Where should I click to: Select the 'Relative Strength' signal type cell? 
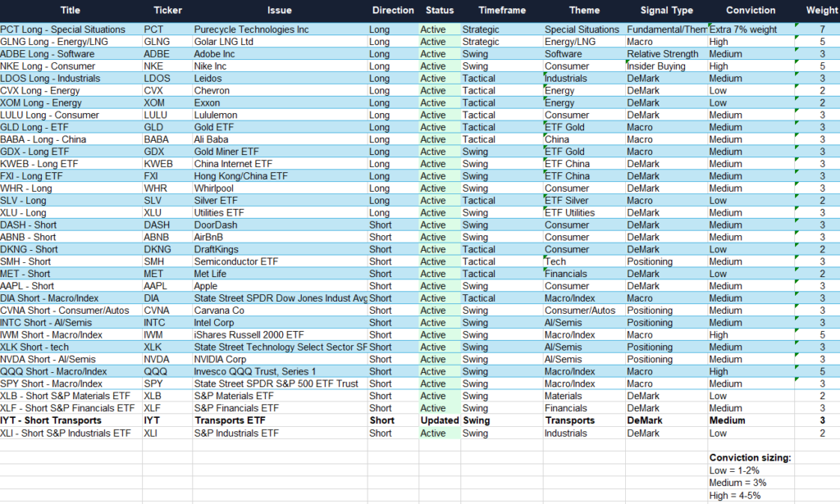(666, 54)
